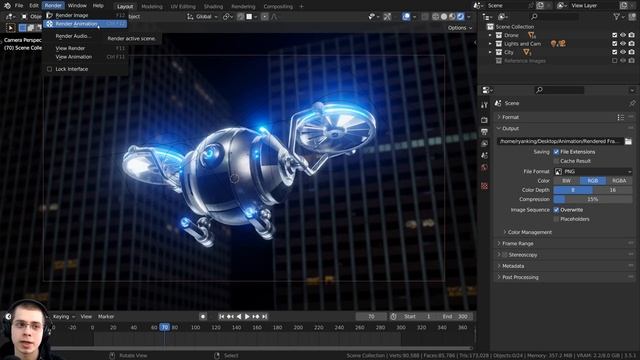Disable City collection in renders
The image size is (640, 360).
click(x=631, y=52)
